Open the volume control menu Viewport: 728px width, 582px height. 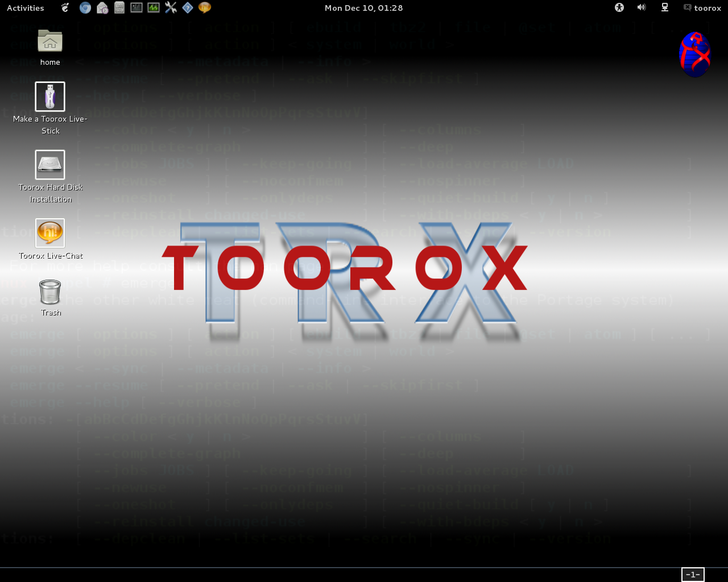(642, 8)
